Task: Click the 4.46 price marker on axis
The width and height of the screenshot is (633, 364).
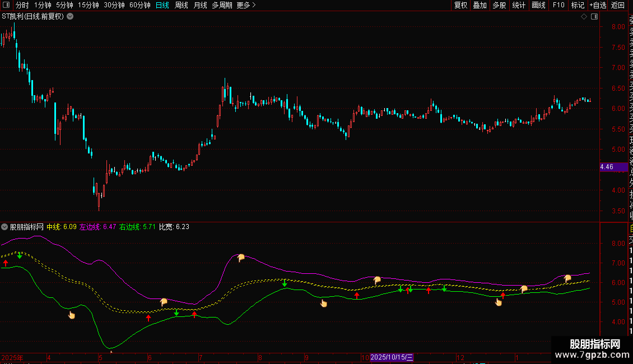Action: click(613, 167)
